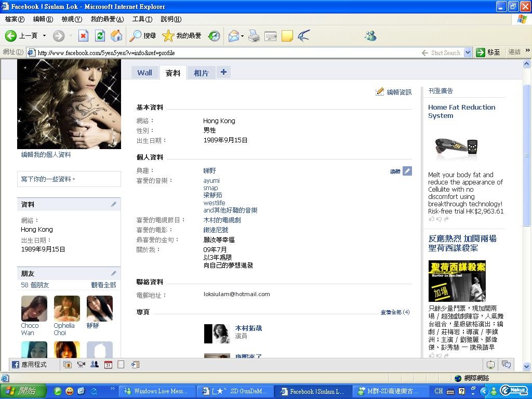
Task: Click the pencil icon in the 資料 sidebar box
Action: pyautogui.click(x=114, y=204)
